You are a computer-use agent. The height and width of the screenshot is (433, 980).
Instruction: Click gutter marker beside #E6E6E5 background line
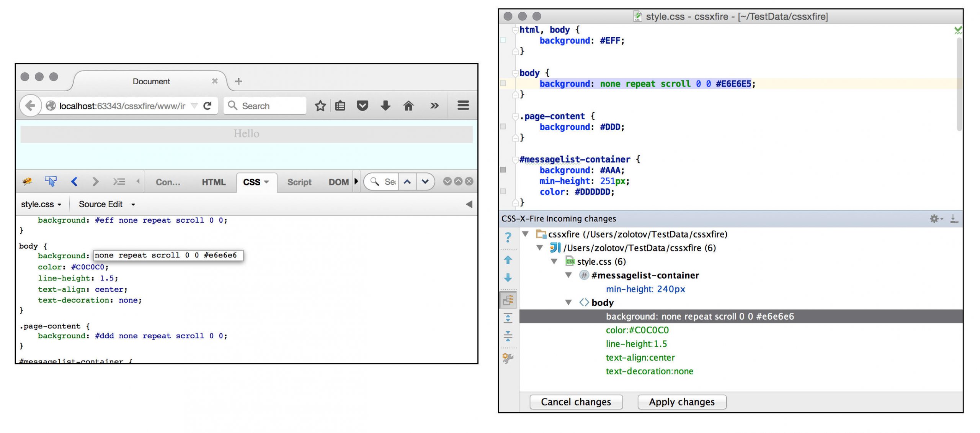503,84
